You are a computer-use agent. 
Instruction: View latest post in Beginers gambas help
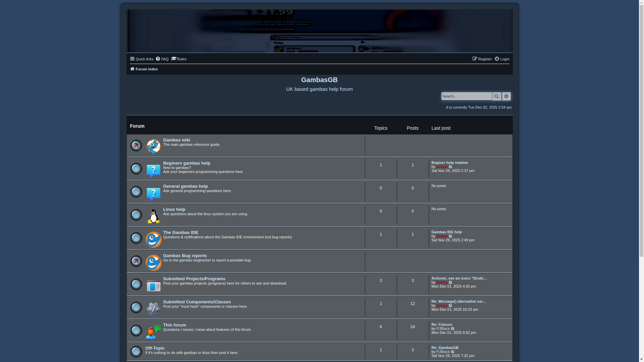[450, 167]
